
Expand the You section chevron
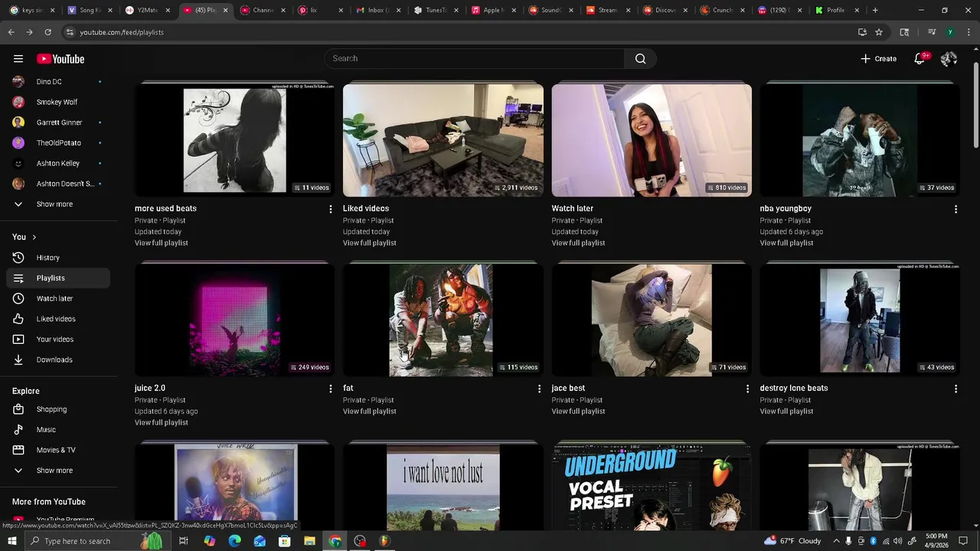[34, 237]
